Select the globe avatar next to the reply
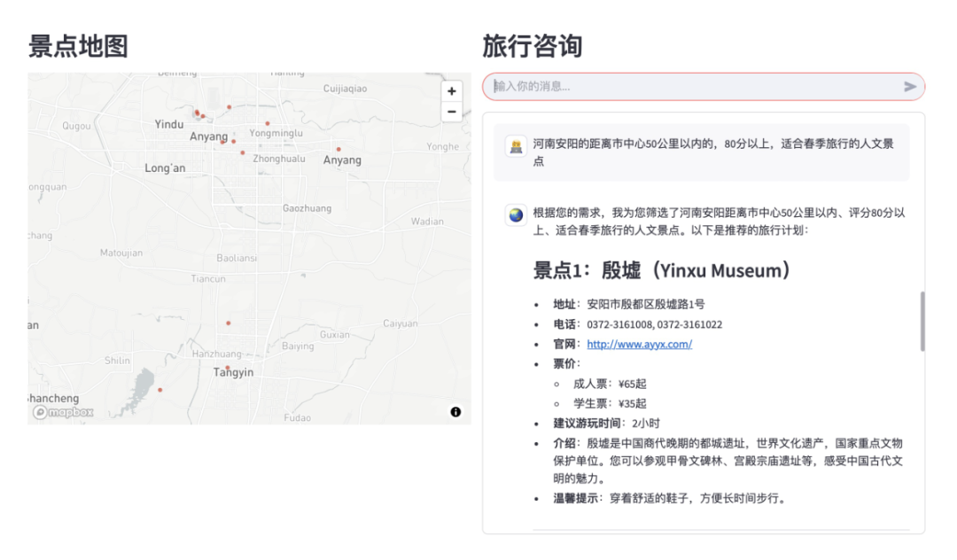957x560 pixels. [516, 214]
